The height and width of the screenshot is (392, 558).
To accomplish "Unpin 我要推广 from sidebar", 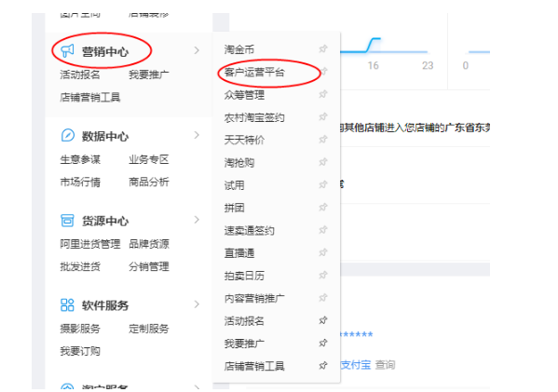I will 323,343.
